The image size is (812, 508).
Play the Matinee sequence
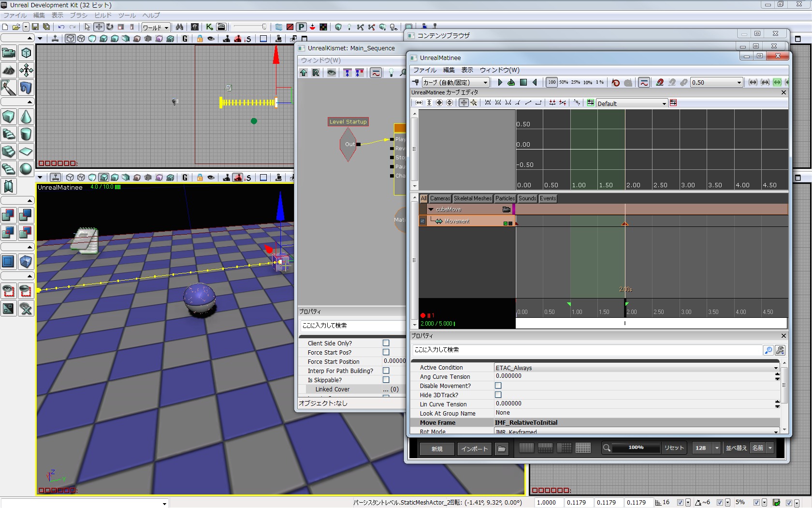click(x=500, y=82)
